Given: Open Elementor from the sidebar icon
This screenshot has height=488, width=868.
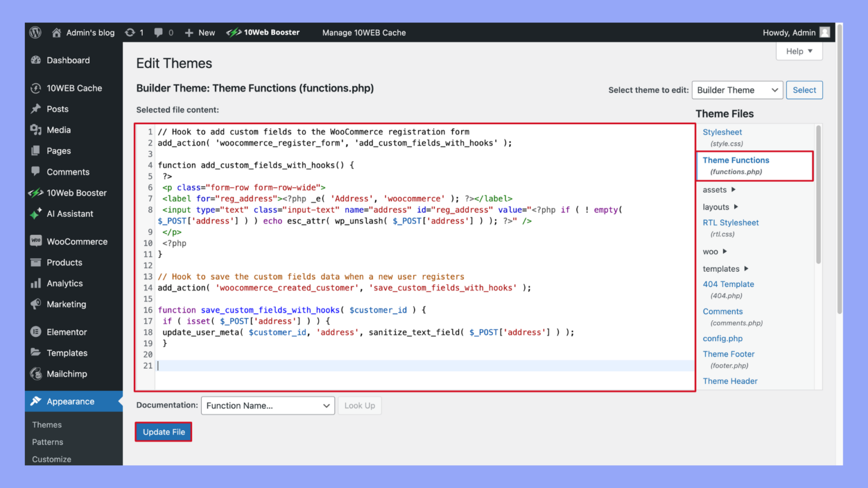Looking at the screenshot, I should [x=36, y=332].
